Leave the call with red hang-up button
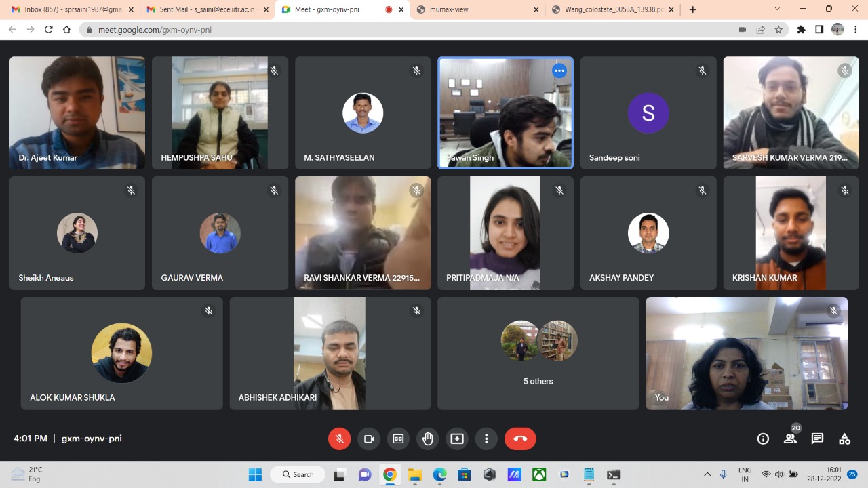Screen dimensions: 868x488 [520, 439]
